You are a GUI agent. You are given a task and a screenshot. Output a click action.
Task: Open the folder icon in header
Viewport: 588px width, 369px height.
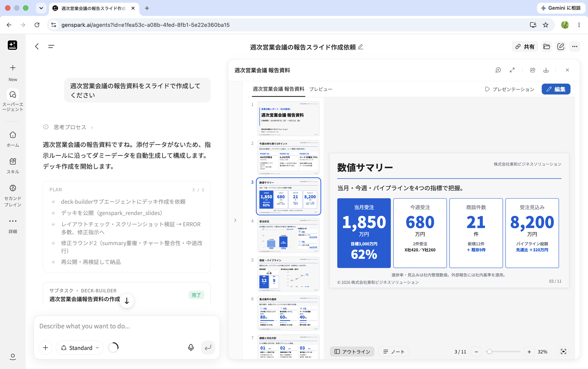(x=547, y=47)
